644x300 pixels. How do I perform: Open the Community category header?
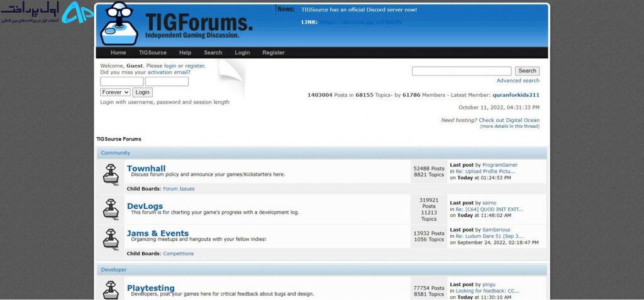click(x=116, y=153)
